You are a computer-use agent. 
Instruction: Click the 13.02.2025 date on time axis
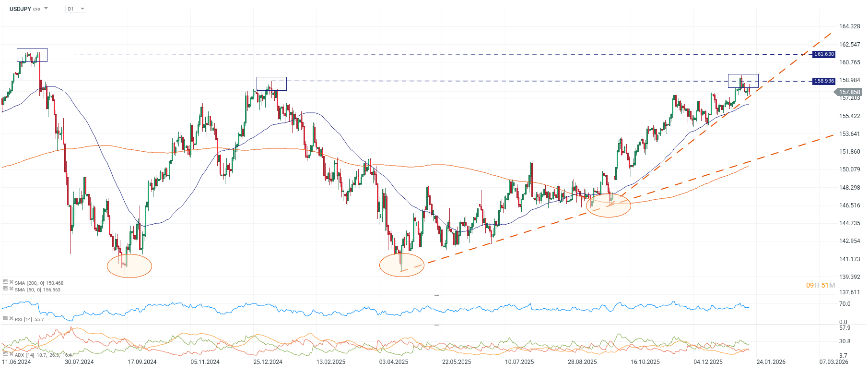[x=330, y=362]
